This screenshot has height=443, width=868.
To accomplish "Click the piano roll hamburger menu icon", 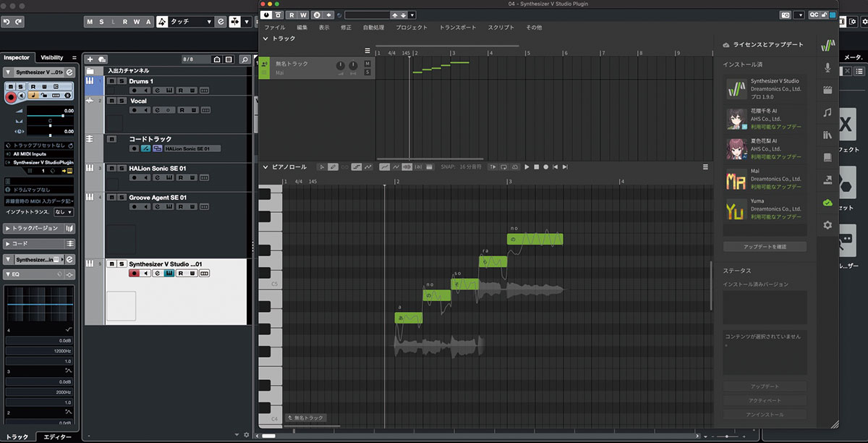I will [705, 166].
